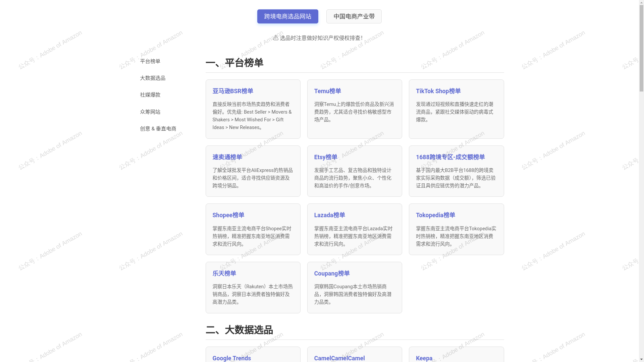644x362 pixels.
Task: Visit the Coupang榜单 link
Action: (332, 274)
